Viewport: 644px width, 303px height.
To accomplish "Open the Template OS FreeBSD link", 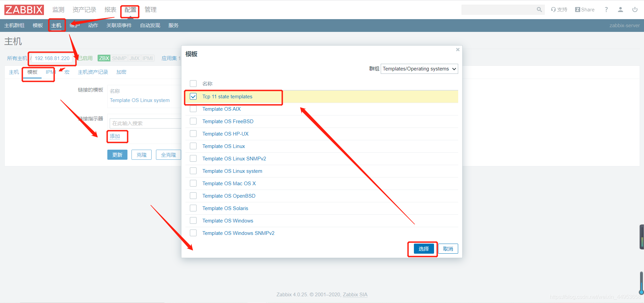I will 228,121.
